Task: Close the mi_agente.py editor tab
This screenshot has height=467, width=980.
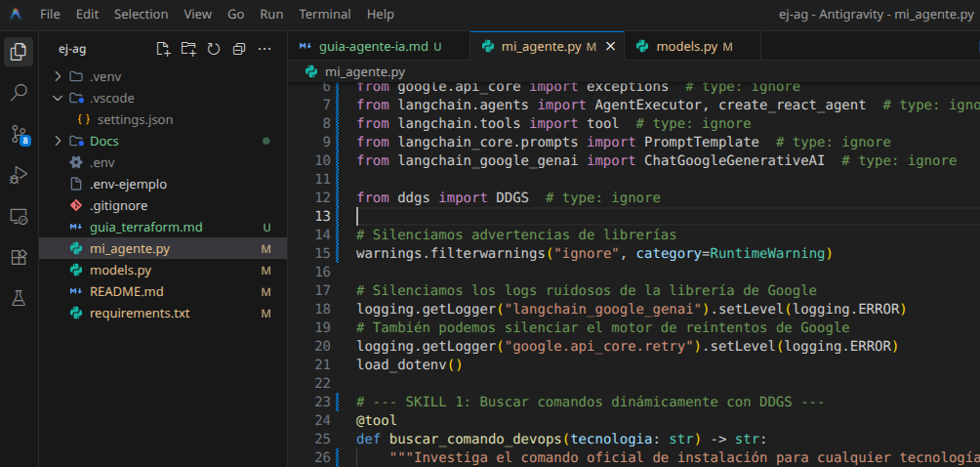Action: pos(611,46)
